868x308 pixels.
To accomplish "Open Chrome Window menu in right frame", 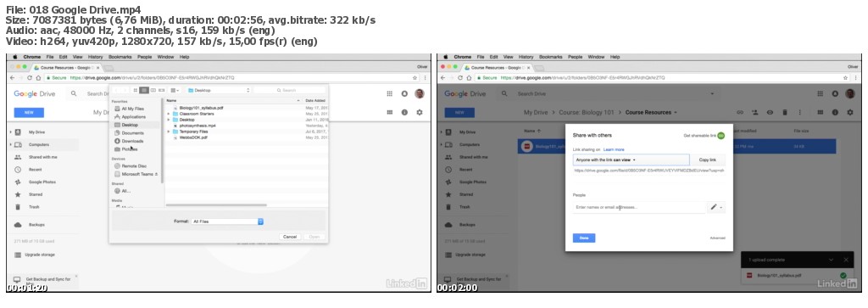I will point(596,57).
